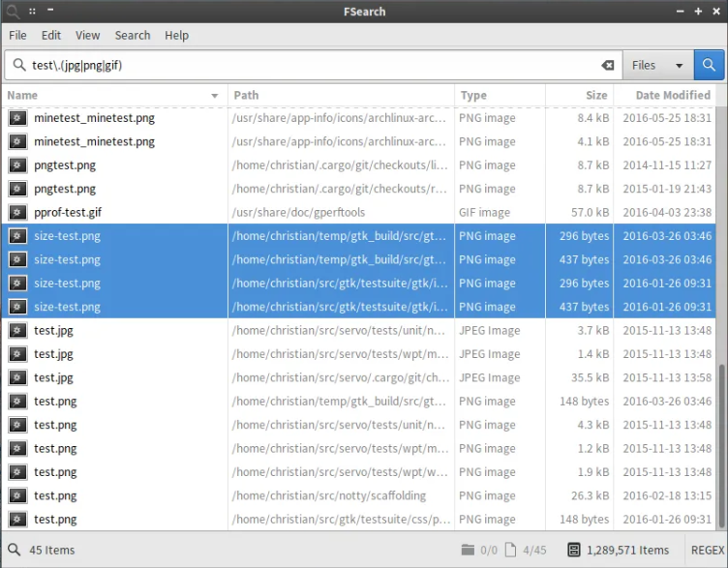Maximize the FSearch window

click(698, 12)
